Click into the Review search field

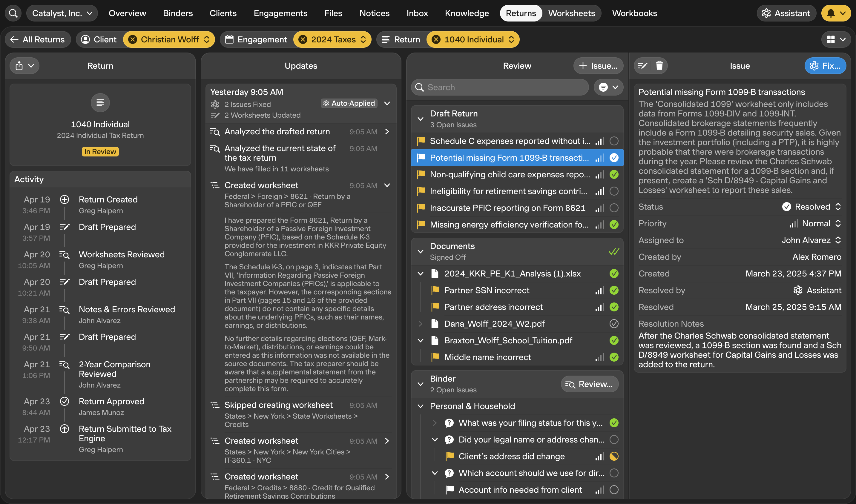(503, 87)
